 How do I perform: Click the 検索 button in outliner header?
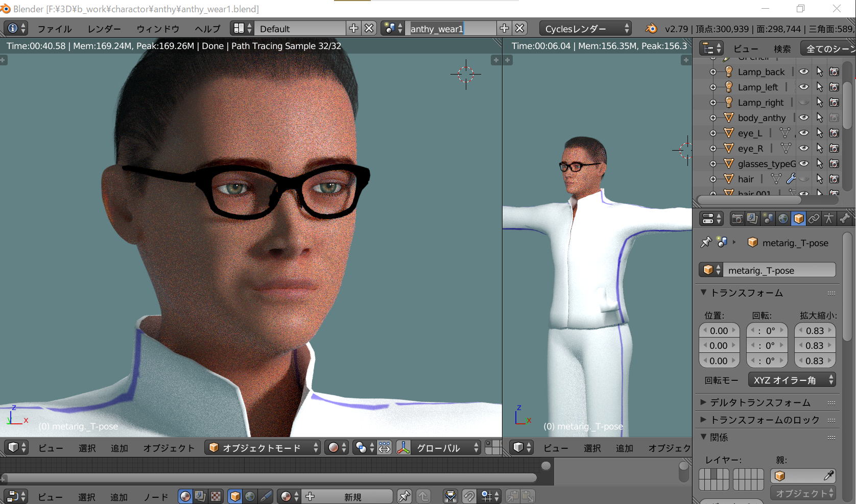click(782, 49)
